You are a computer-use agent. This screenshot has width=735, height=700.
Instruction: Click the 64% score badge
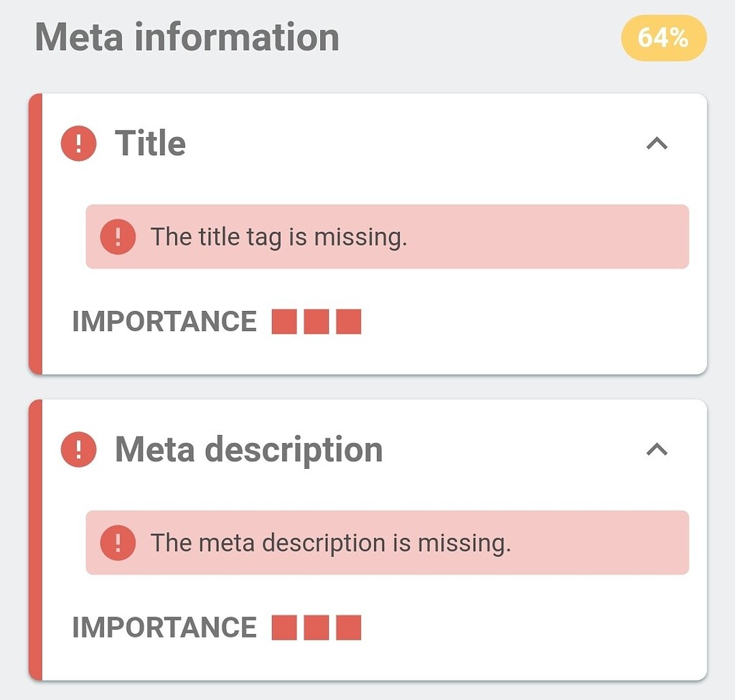(x=663, y=37)
